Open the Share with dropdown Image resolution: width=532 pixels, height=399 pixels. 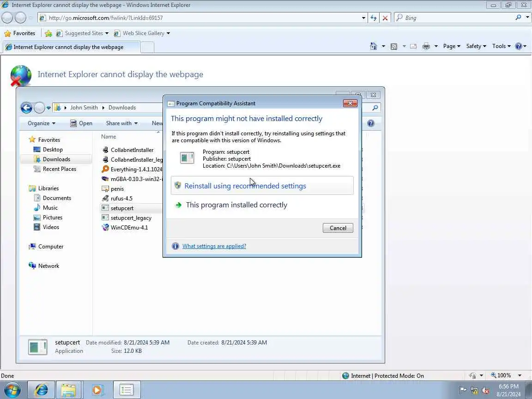tap(121, 123)
